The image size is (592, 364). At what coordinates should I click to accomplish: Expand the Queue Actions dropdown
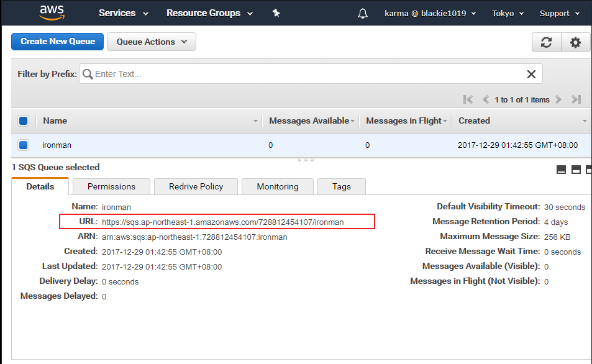(152, 42)
